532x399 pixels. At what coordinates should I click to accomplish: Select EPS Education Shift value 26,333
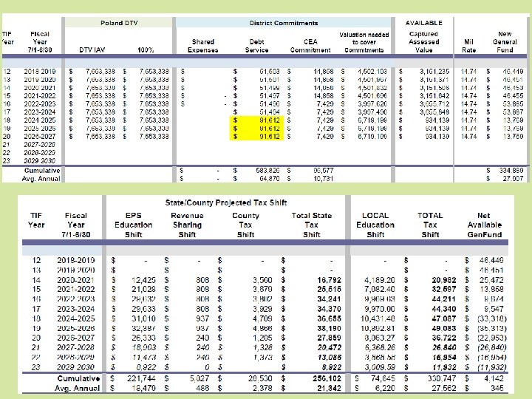(143, 338)
